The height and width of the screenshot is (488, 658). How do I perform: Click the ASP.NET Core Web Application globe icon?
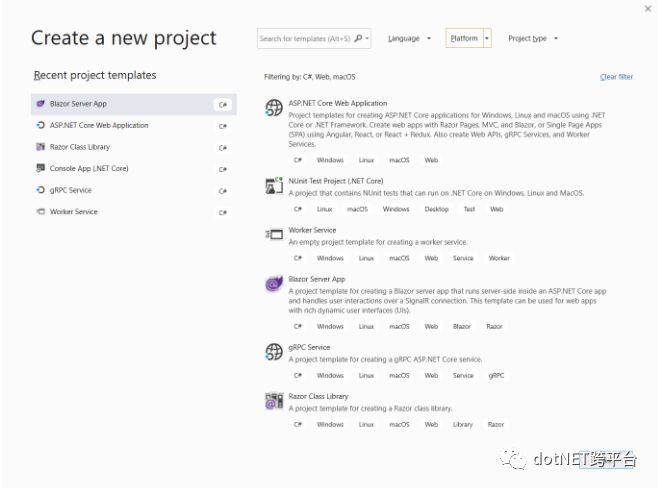click(x=274, y=108)
